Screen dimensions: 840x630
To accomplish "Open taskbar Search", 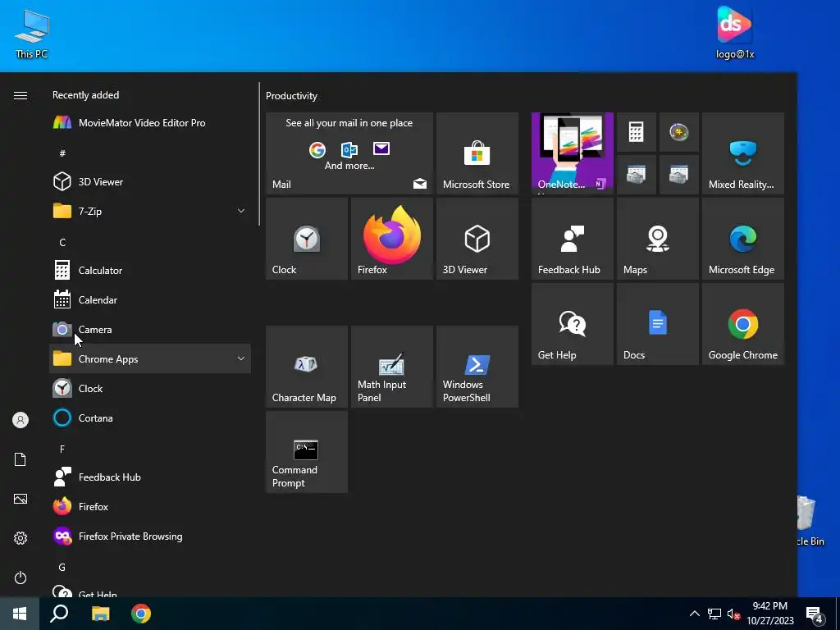I will [59, 614].
